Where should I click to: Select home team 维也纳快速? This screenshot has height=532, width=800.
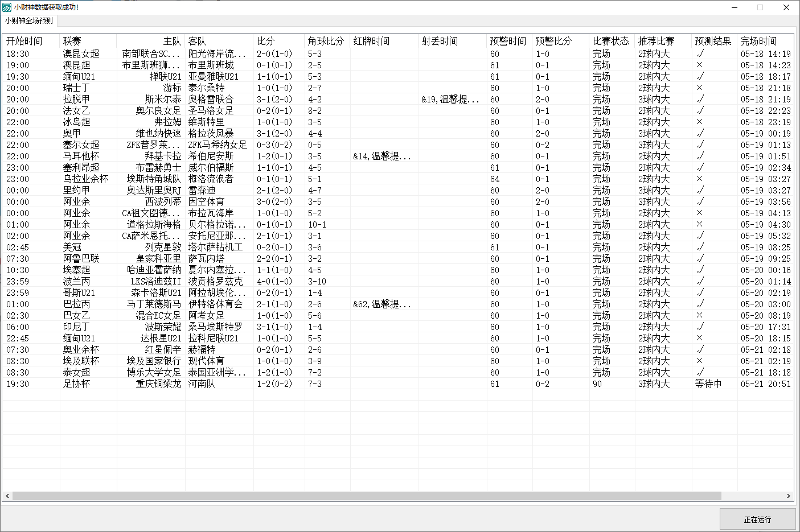pyautogui.click(x=158, y=133)
